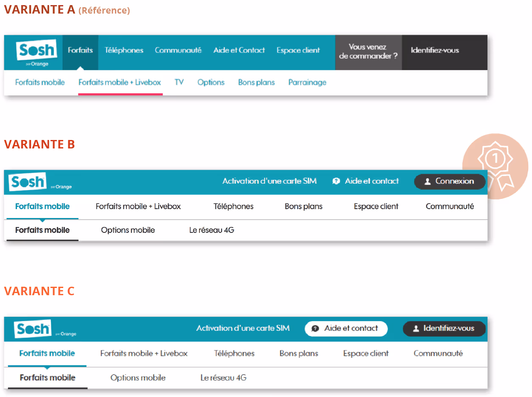Open Le réseau 4G in Variante C's submenu
The height and width of the screenshot is (397, 532).
click(223, 377)
